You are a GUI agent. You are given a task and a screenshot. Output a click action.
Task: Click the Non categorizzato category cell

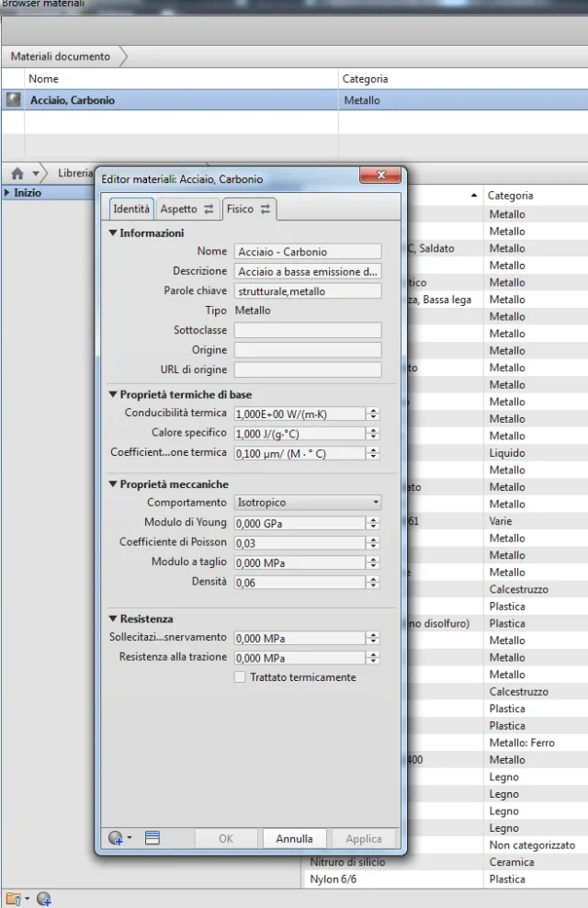532,845
